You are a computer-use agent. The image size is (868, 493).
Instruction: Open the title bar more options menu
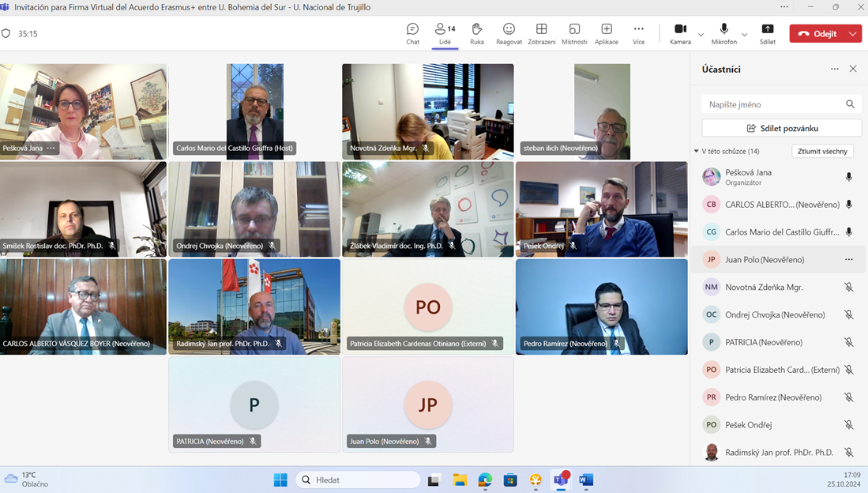[783, 7]
